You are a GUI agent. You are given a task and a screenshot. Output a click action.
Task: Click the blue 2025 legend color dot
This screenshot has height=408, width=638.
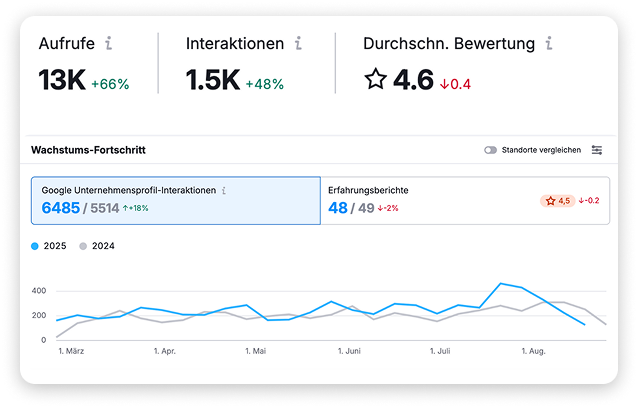36,245
